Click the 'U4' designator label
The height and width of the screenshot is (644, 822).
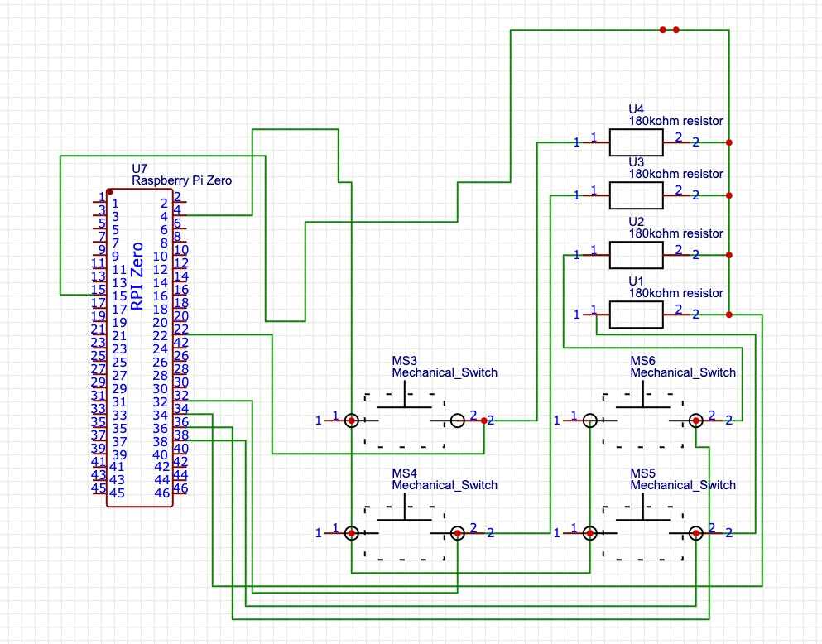coord(636,109)
